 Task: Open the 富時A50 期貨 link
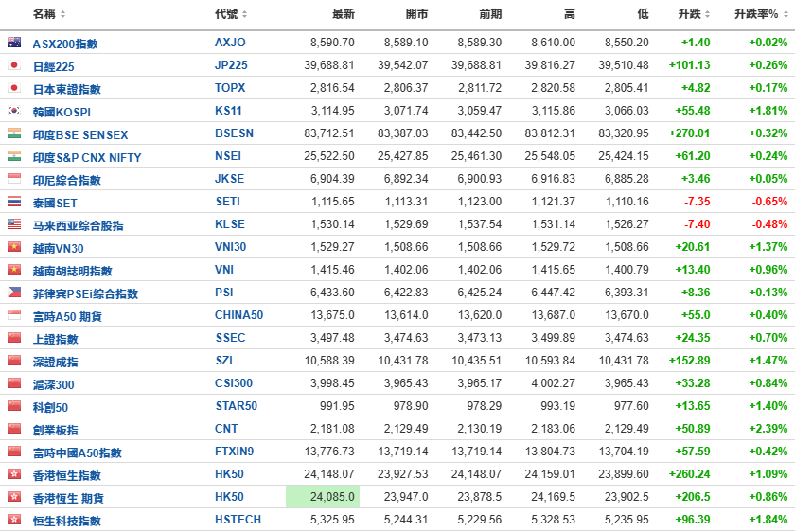click(67, 317)
